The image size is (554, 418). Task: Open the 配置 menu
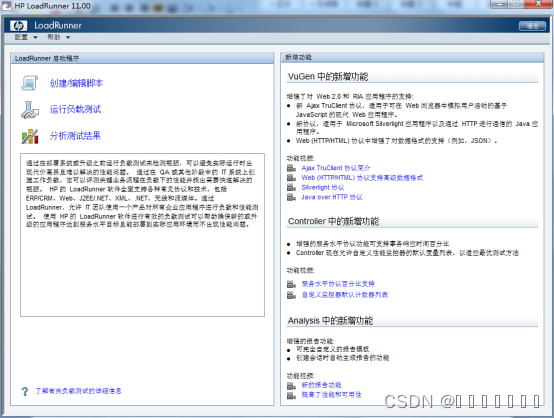(21, 37)
